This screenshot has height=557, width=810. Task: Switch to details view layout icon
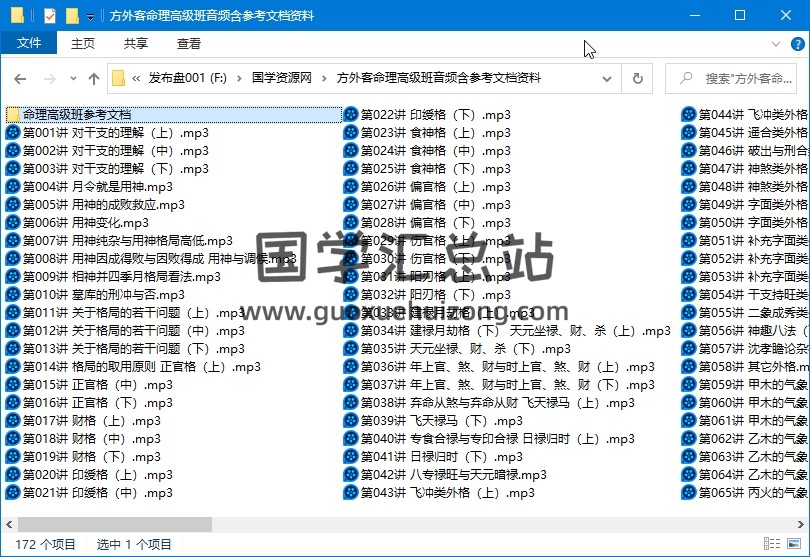pos(772,544)
